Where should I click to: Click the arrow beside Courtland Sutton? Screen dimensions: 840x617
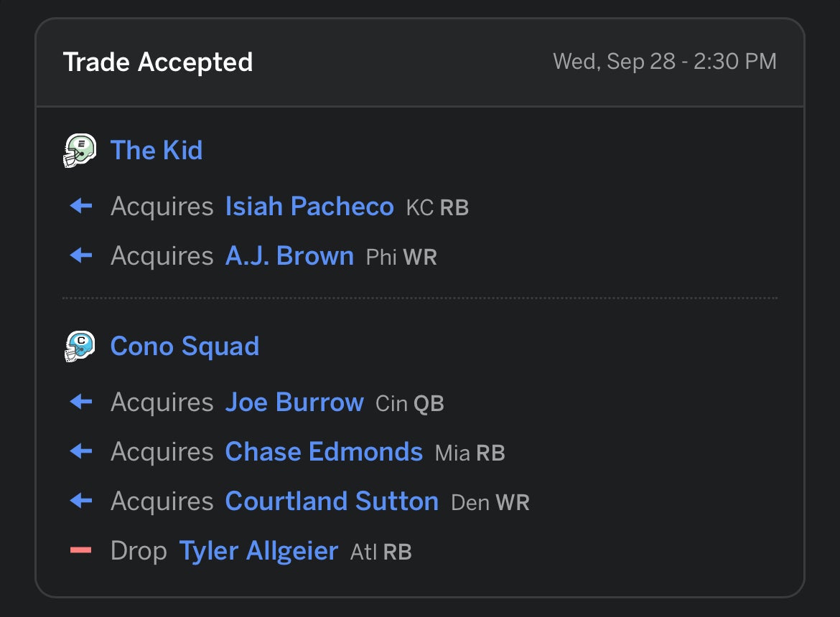tap(81, 501)
